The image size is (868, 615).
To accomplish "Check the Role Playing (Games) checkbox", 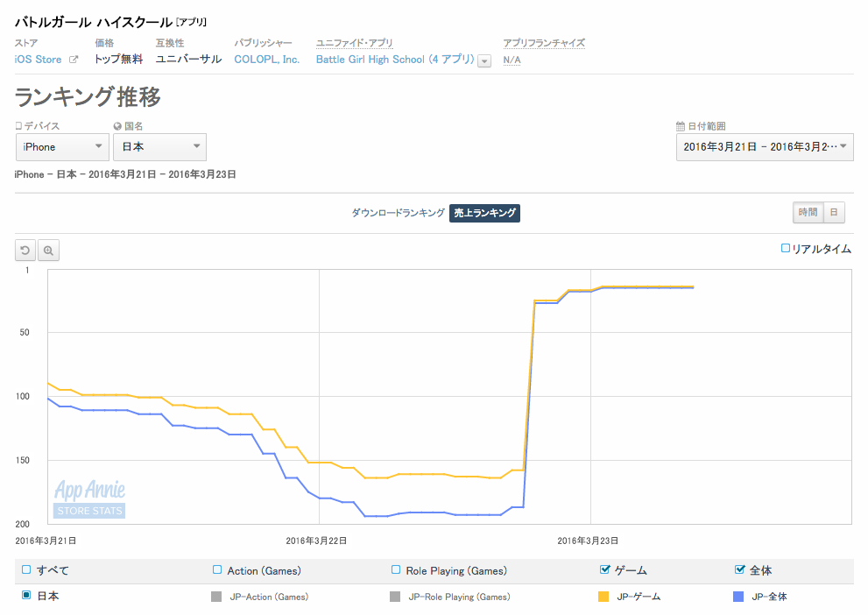I will pyautogui.click(x=396, y=569).
